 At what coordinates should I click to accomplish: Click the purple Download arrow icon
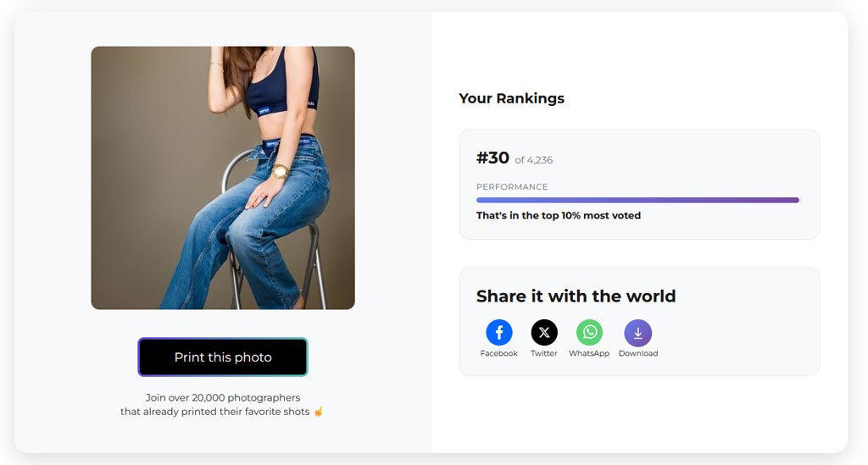637,333
